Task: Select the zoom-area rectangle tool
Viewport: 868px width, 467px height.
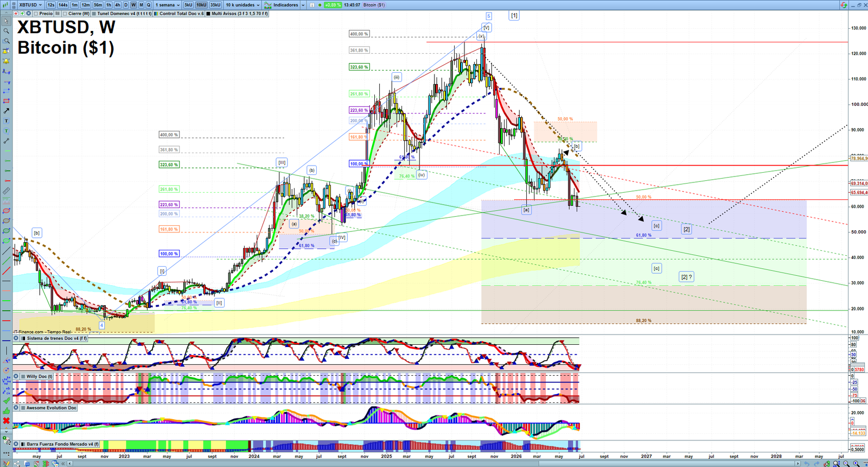Action: [7, 41]
